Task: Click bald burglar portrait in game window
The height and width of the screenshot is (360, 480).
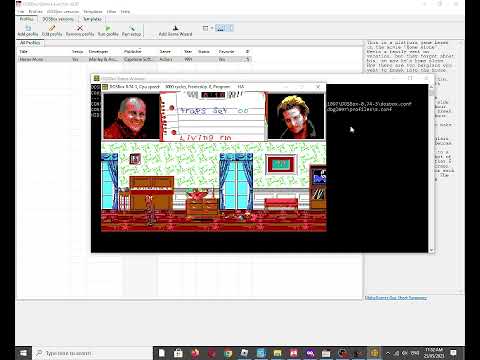Action: [131, 117]
